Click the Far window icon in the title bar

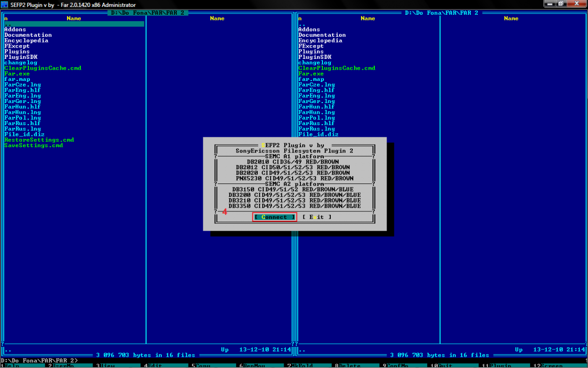(x=5, y=5)
